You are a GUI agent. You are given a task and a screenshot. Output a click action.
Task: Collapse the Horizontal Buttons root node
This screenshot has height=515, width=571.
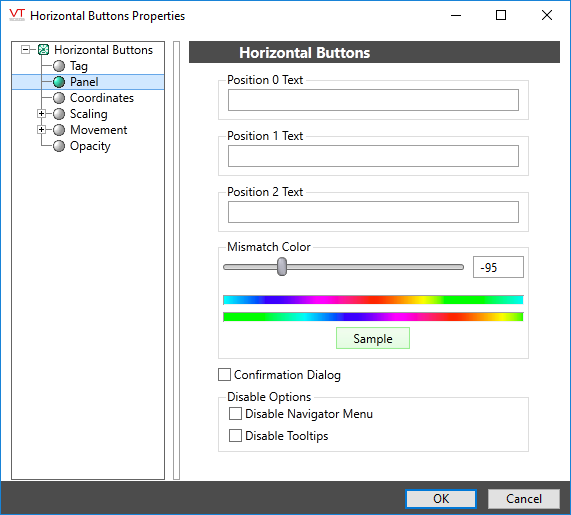25,50
